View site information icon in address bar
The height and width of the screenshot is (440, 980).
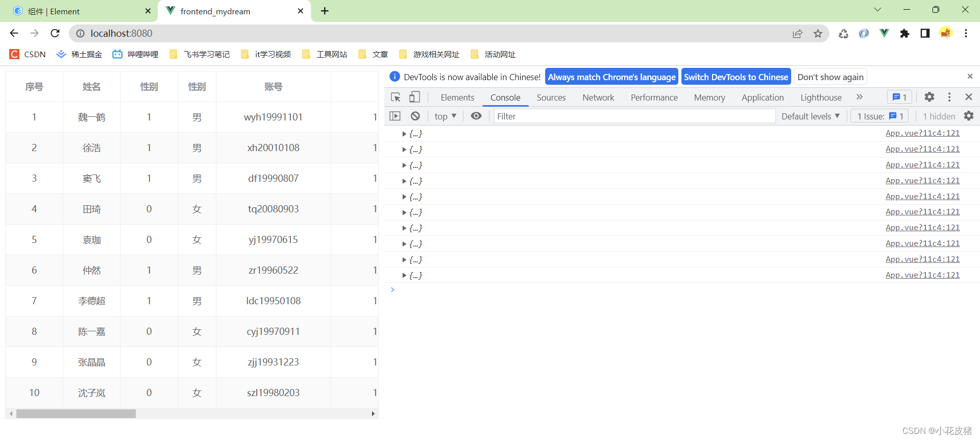pyautogui.click(x=80, y=34)
